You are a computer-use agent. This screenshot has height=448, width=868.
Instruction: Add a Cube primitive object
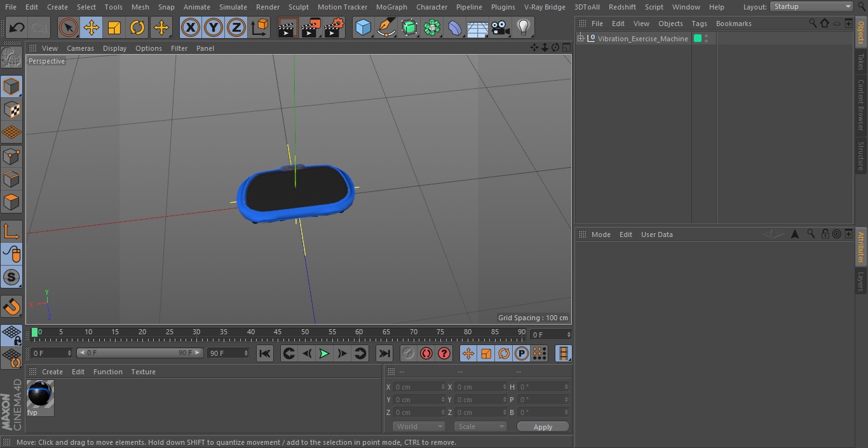point(363,27)
